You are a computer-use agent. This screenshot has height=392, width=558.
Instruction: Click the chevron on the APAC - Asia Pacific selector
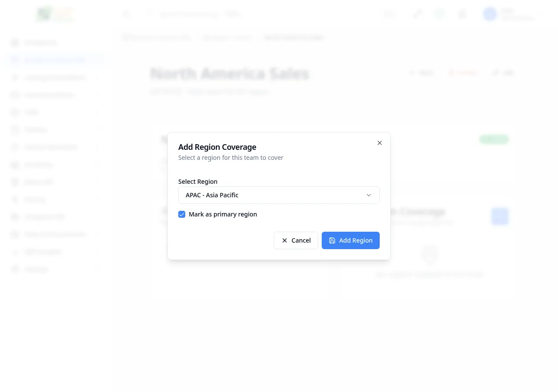(x=369, y=195)
